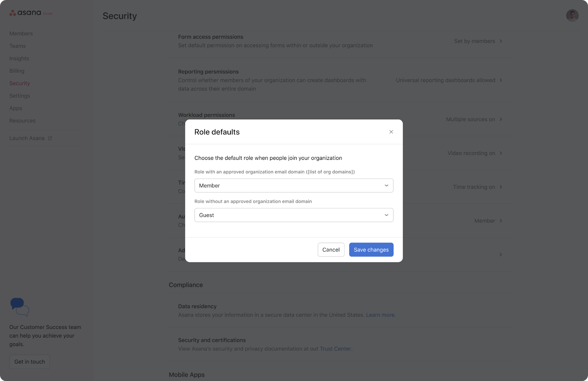Click Save changes button
This screenshot has width=588, height=381.
(x=371, y=250)
